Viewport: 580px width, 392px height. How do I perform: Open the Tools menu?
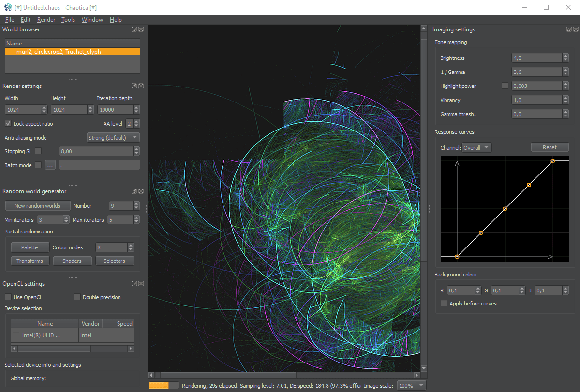(68, 20)
